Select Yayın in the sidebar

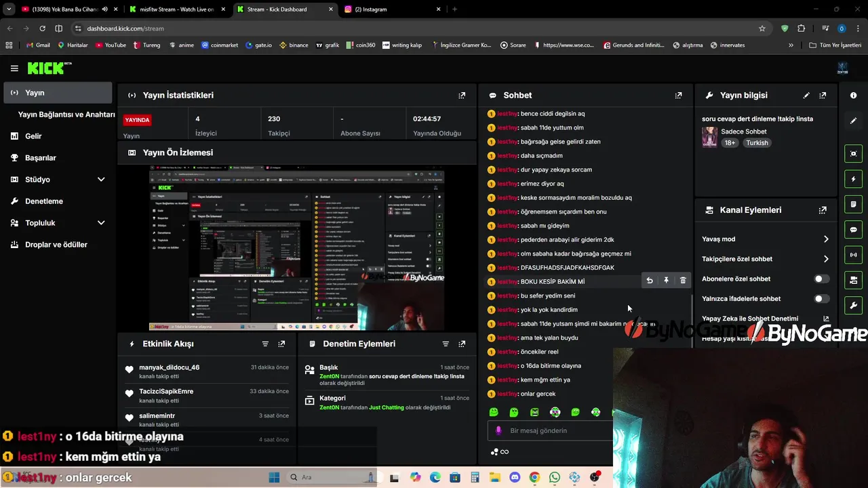(58, 93)
